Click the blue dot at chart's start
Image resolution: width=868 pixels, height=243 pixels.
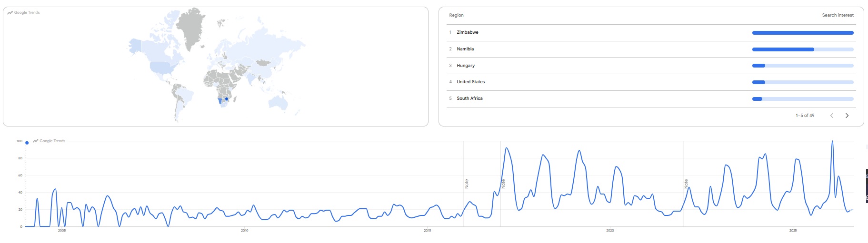pyautogui.click(x=27, y=143)
